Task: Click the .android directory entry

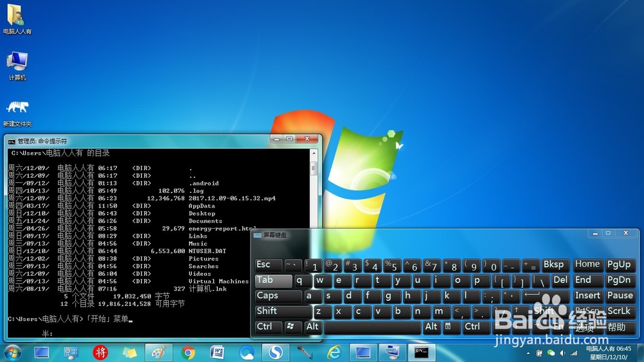Action: coord(204,184)
